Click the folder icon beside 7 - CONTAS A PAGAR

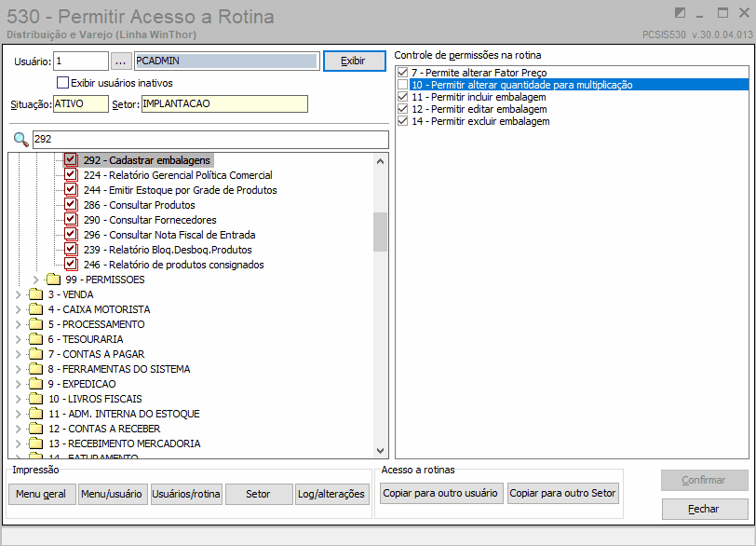[x=35, y=354]
